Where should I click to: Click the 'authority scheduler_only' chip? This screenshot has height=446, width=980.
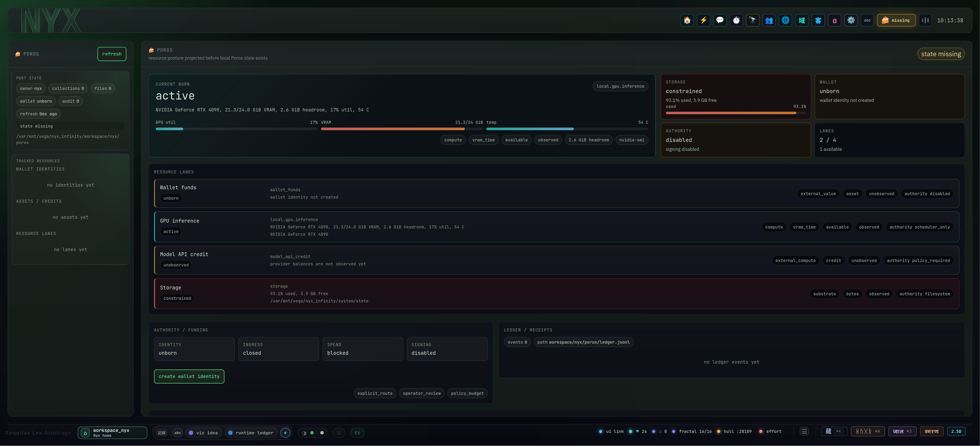(919, 227)
